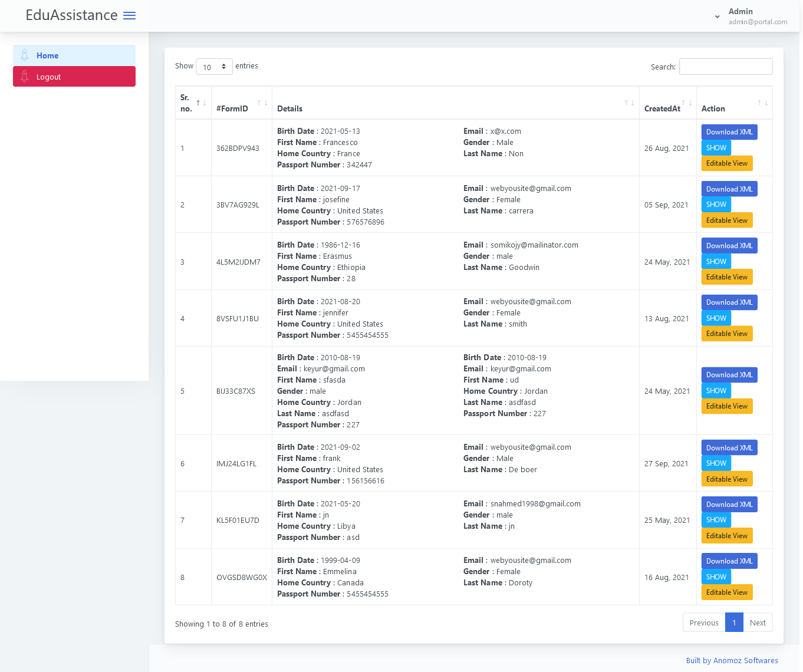Select Logout in the sidebar
803x672 pixels.
click(74, 77)
